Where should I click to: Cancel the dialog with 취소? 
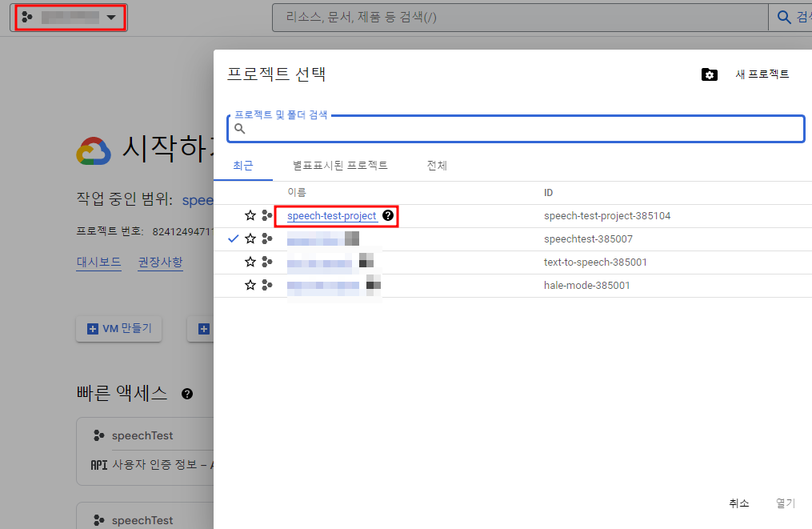pos(739,503)
